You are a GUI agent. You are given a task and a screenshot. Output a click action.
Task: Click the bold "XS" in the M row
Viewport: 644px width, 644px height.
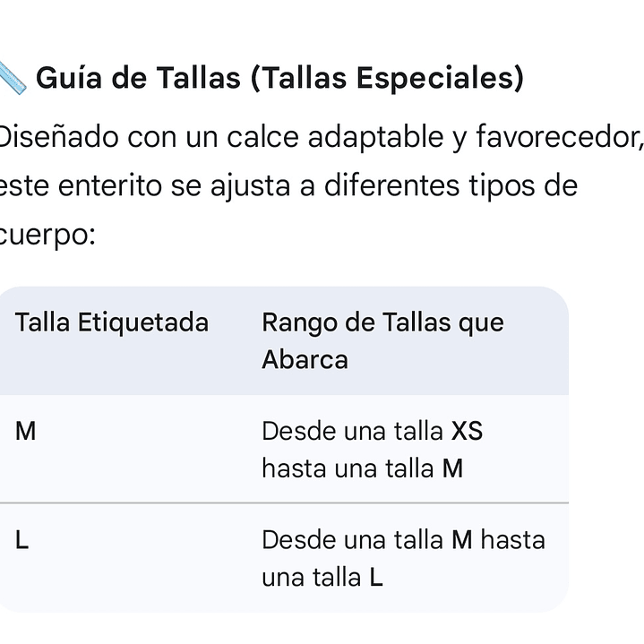point(467,432)
